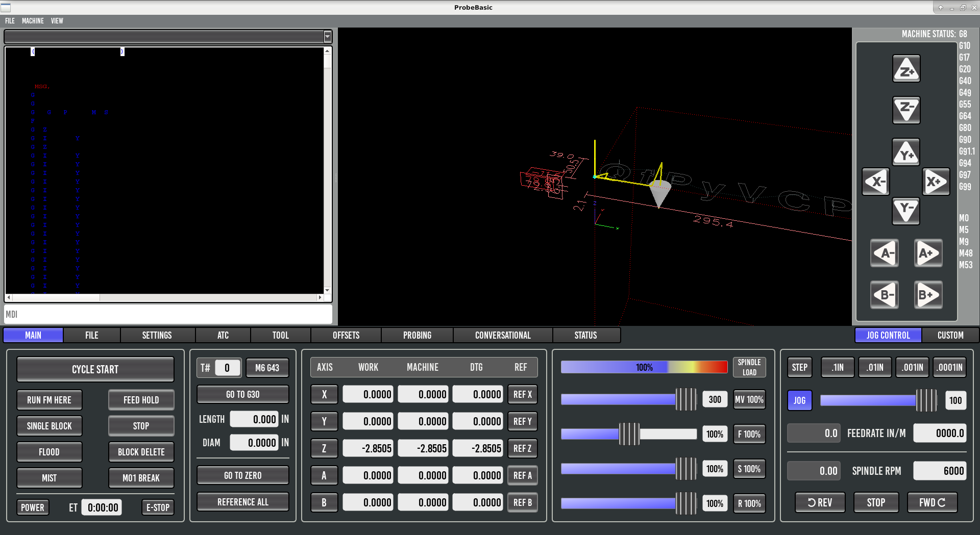
Task: Select the .001IN step increment
Action: [912, 367]
